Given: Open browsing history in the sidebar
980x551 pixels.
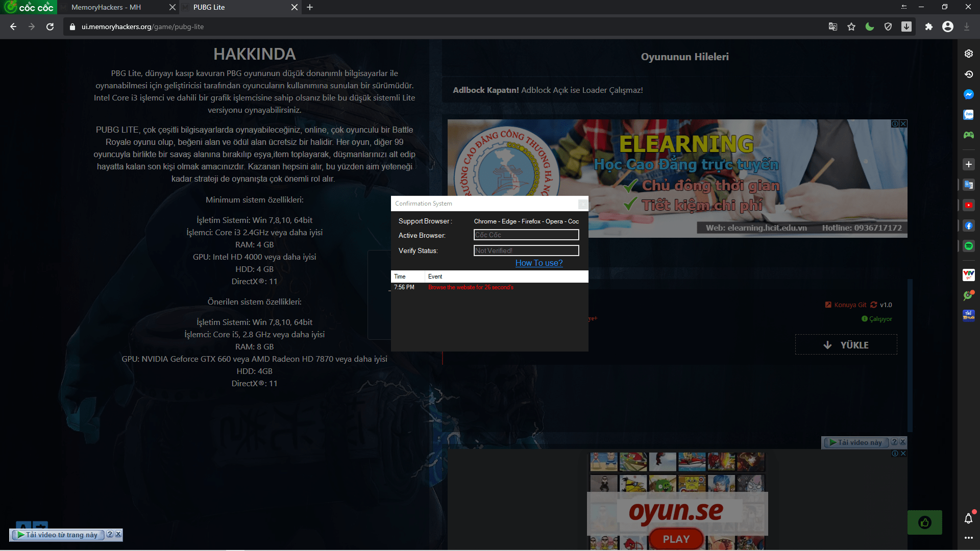Looking at the screenshot, I should [969, 74].
